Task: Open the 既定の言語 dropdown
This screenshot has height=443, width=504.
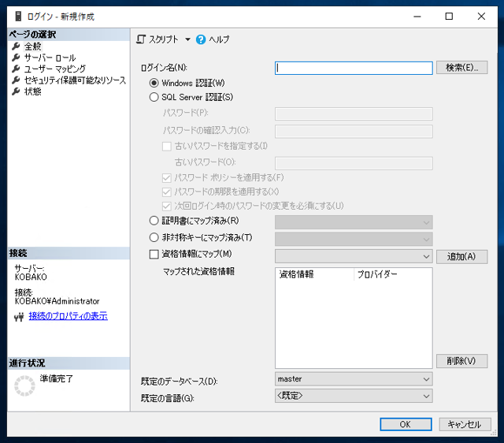Action: coord(354,396)
